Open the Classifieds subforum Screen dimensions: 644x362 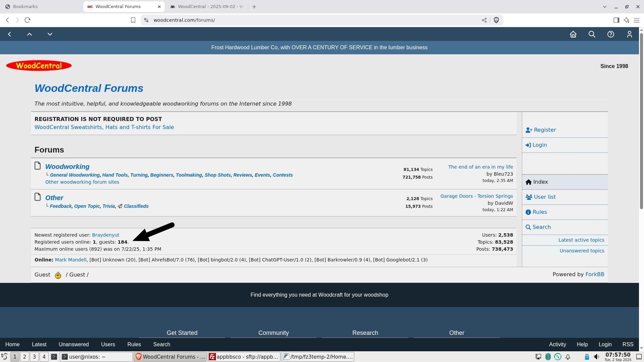136,206
